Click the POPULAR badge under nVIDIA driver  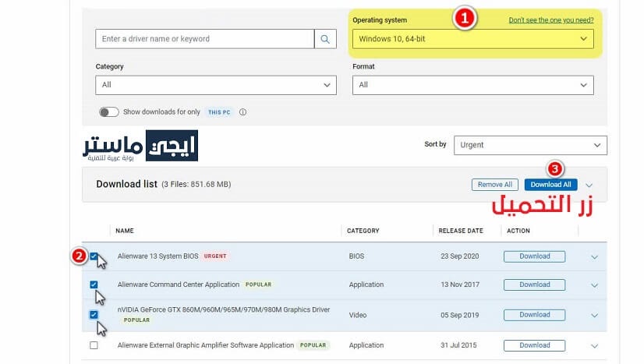[x=136, y=320]
